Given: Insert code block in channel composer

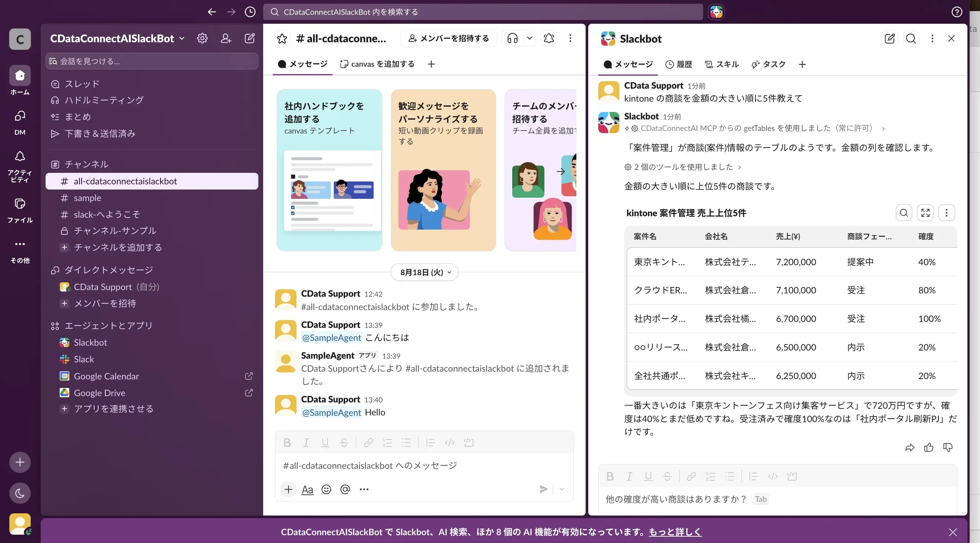Looking at the screenshot, I should (x=469, y=442).
